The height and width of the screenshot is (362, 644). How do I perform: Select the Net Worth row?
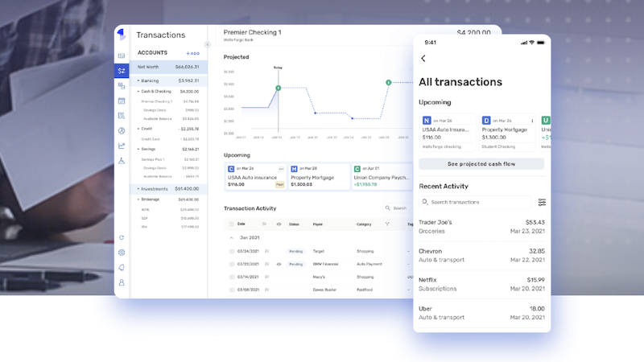[168, 67]
